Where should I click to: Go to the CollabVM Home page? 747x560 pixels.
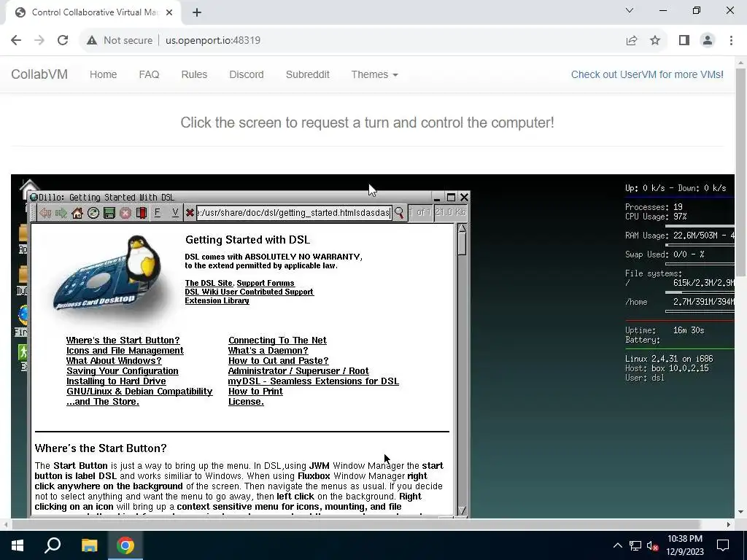(x=104, y=74)
